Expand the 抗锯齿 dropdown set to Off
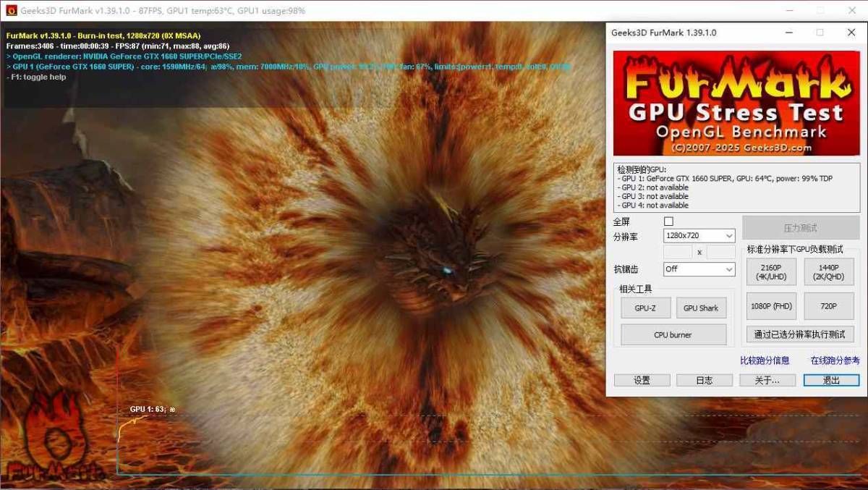 tap(699, 269)
